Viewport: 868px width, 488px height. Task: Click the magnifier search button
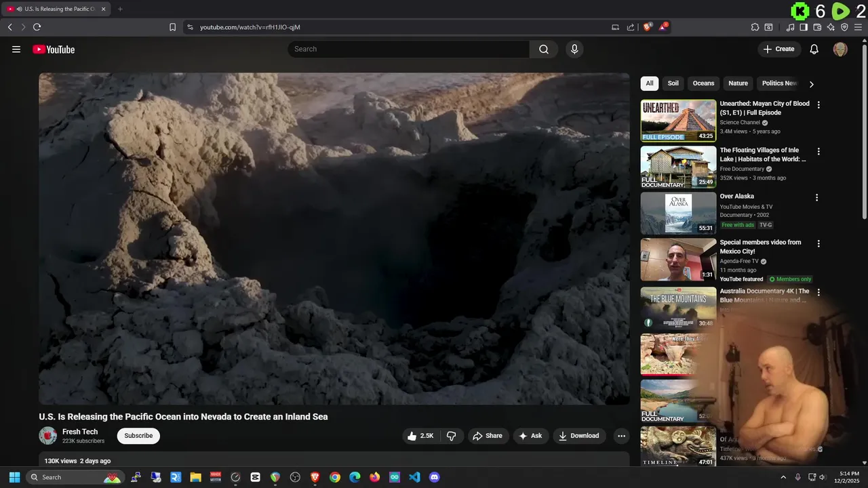point(543,49)
